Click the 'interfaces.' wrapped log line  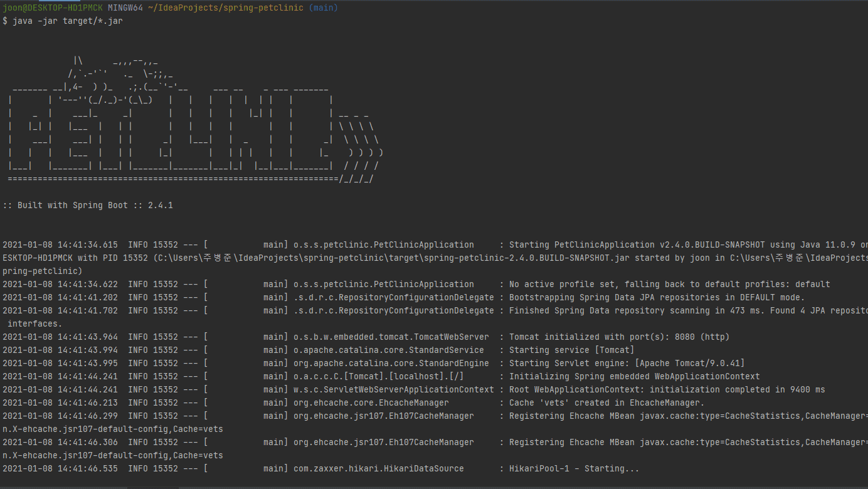pos(35,324)
